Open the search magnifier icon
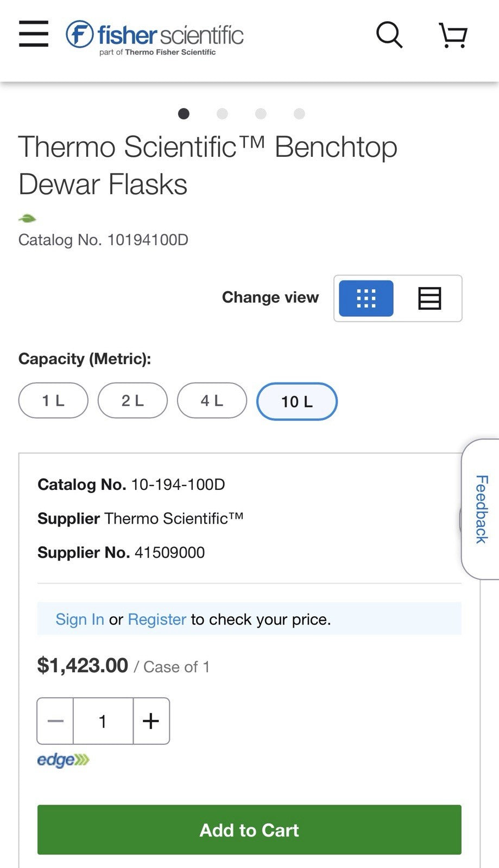 [x=389, y=35]
